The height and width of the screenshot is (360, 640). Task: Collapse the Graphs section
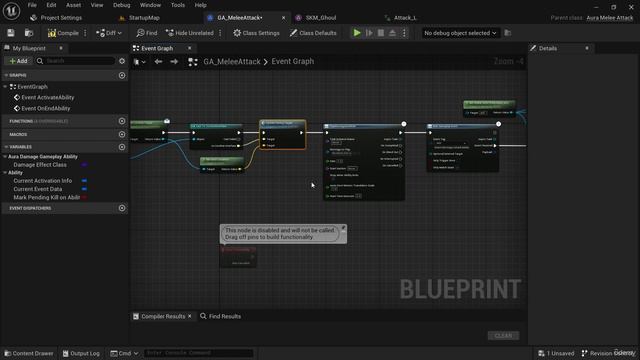[x=6, y=76]
